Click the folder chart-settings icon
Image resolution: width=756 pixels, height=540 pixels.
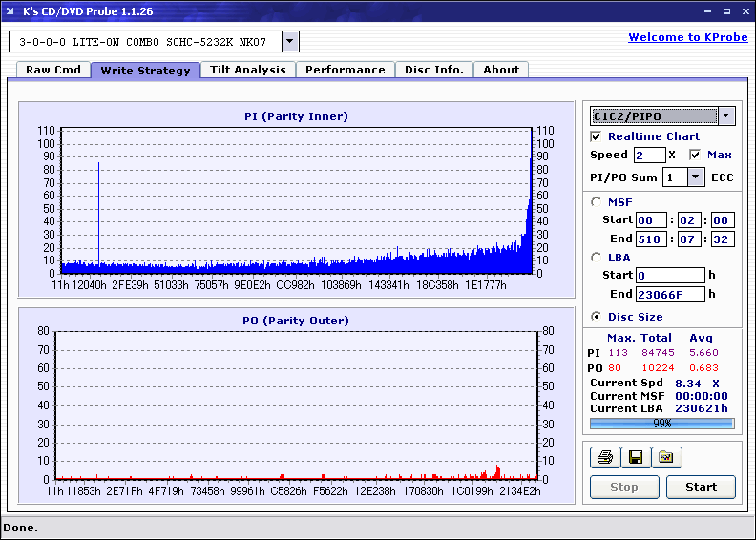coord(666,458)
